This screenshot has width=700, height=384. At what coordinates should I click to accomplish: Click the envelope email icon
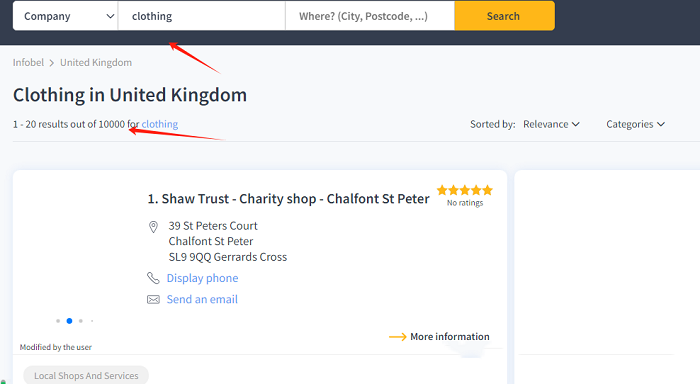pos(153,299)
